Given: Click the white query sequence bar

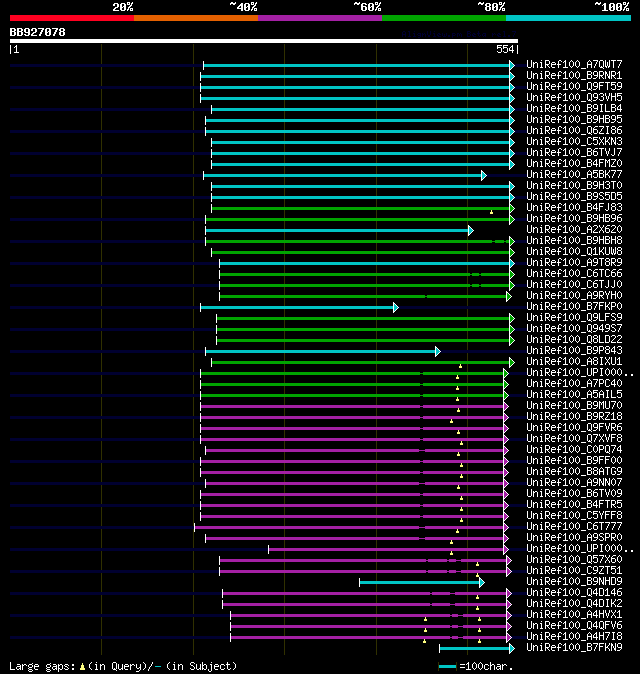Looking at the screenshot, I should pyautogui.click(x=264, y=41).
